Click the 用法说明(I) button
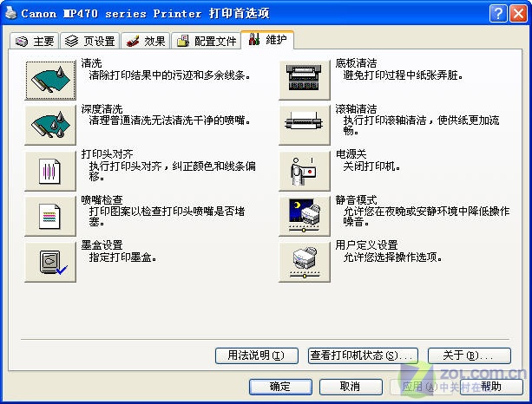Viewport: 532px width, 404px height. tap(257, 355)
